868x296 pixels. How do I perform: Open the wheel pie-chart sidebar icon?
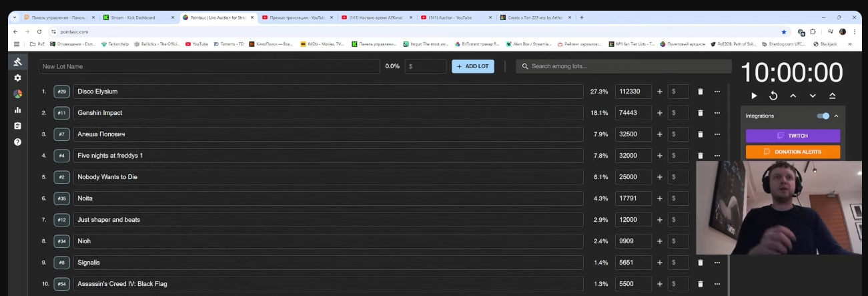pyautogui.click(x=18, y=94)
